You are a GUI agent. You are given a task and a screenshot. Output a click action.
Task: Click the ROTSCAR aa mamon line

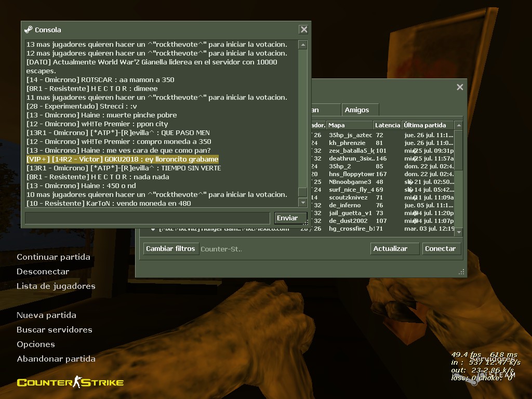coord(100,79)
